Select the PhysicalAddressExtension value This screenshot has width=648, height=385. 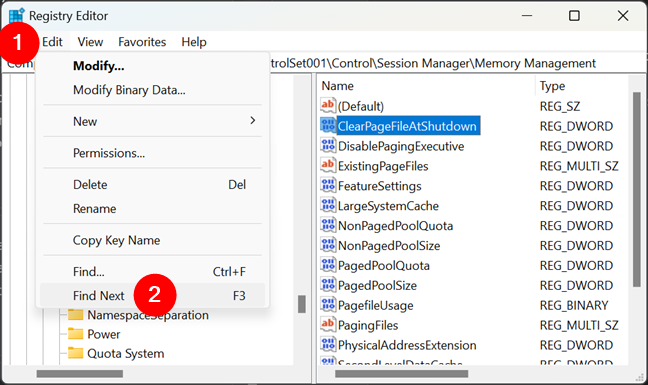(x=407, y=345)
